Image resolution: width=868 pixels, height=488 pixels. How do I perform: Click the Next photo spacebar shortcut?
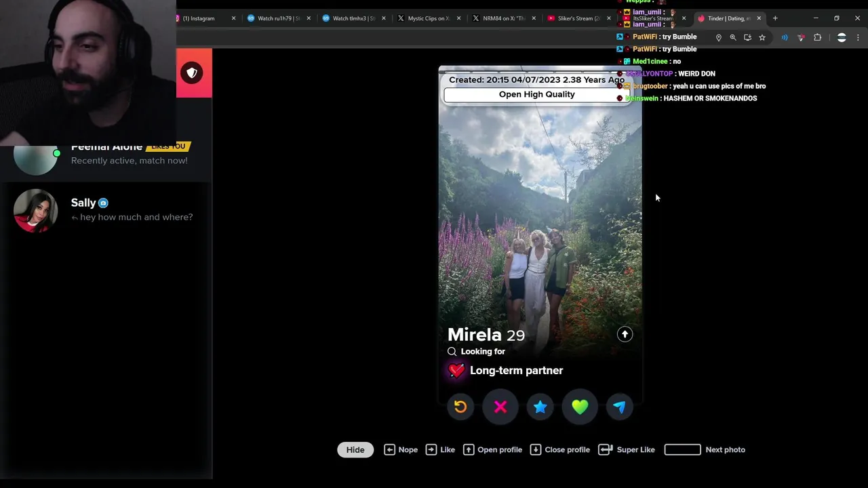705,450
